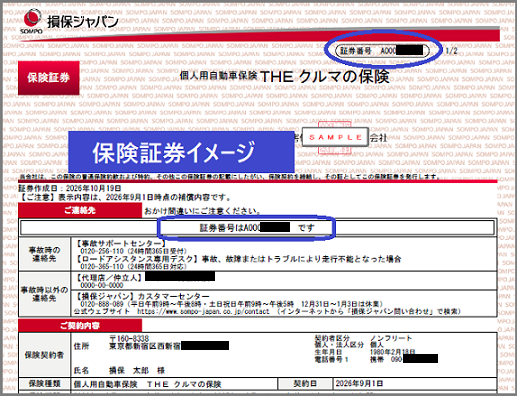Click the 保険契約者 label cell

45,355
